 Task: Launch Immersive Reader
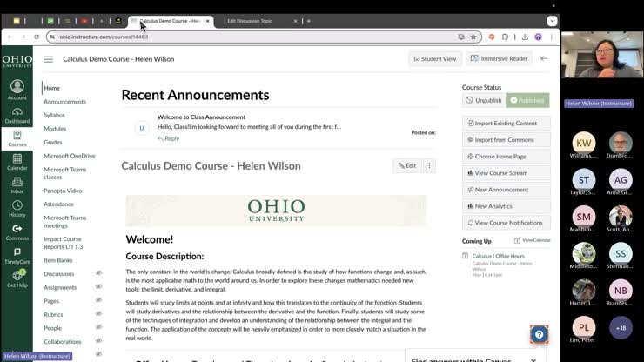pyautogui.click(x=499, y=59)
